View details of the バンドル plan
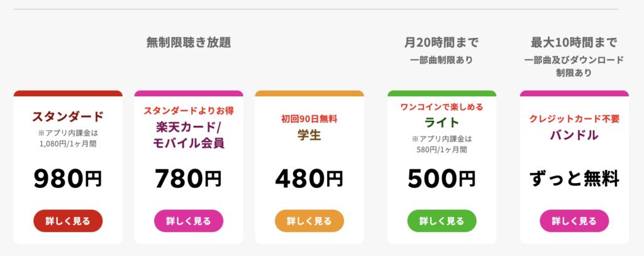644x256 pixels. coord(574,221)
